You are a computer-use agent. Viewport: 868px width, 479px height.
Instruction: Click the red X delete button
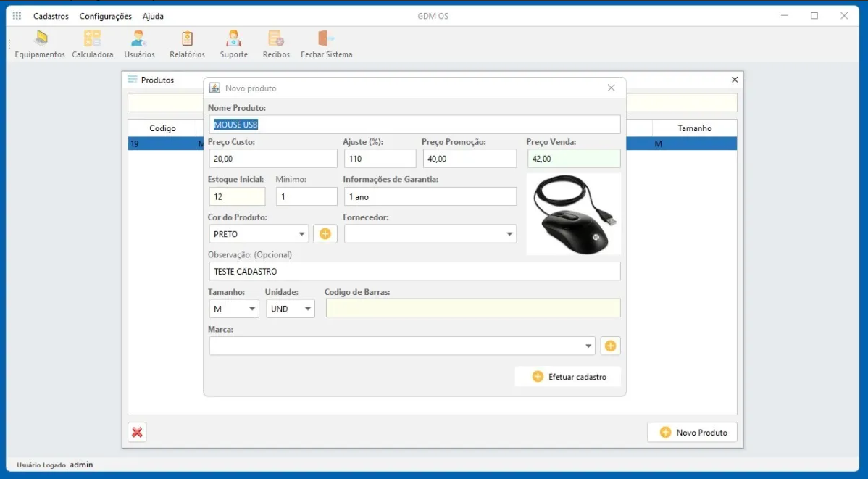click(137, 433)
